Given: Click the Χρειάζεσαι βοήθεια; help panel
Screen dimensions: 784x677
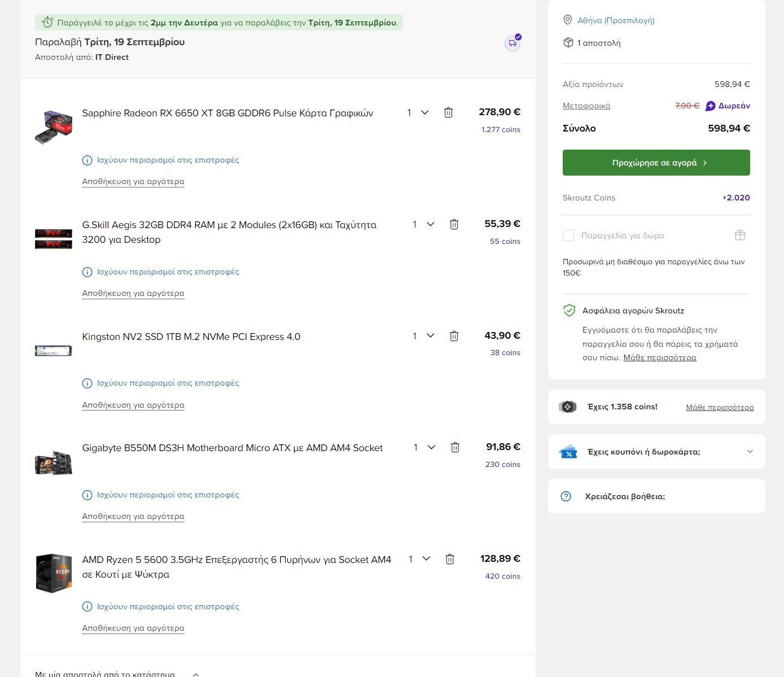Looking at the screenshot, I should [656, 496].
